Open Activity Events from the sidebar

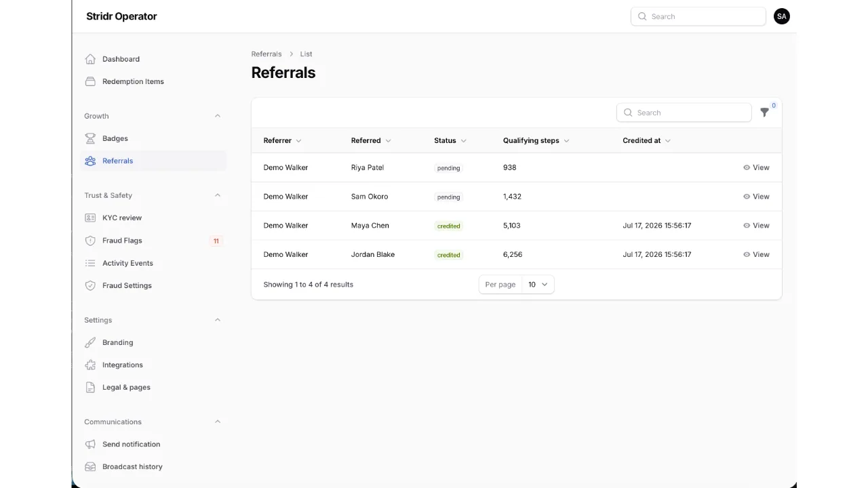tap(155, 263)
